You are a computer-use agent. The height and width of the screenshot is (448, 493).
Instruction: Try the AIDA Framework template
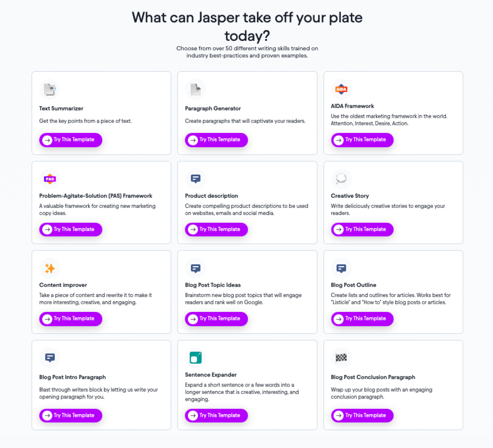pyautogui.click(x=362, y=140)
